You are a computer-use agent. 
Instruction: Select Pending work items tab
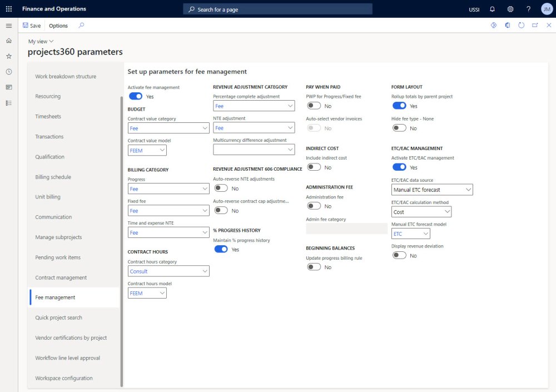click(x=75, y=257)
